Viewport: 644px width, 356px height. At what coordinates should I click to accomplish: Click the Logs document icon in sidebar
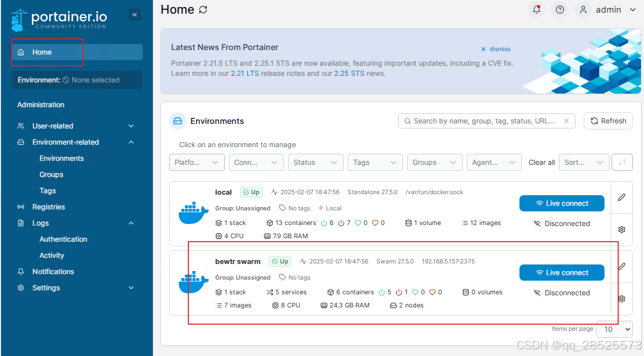[21, 223]
